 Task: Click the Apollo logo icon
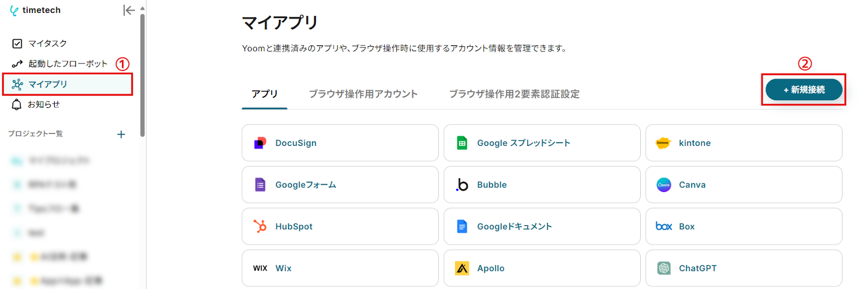click(462, 268)
